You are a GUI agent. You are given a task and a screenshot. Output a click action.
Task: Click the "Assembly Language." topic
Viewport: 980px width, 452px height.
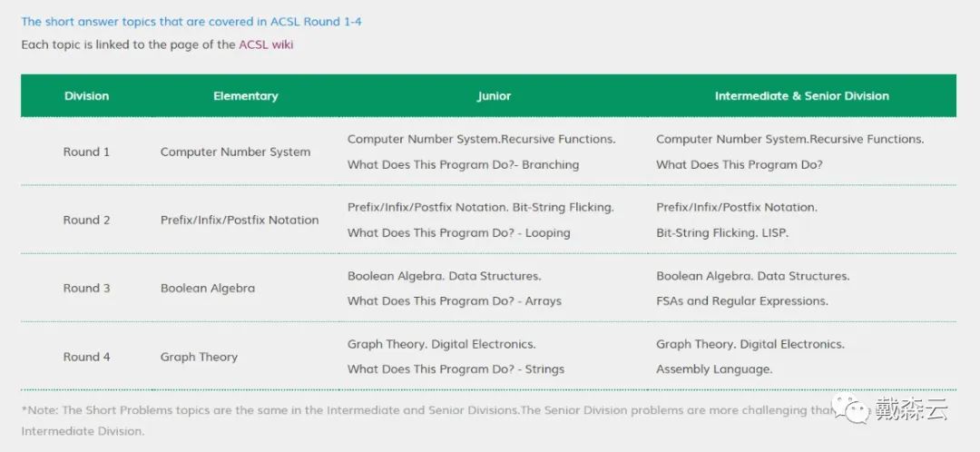714,369
